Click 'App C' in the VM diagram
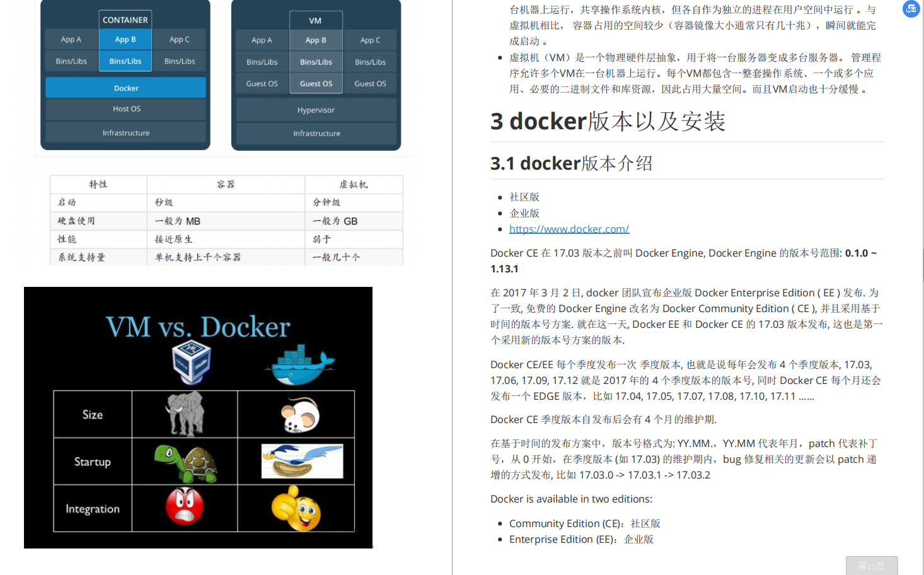924x575 pixels. tap(370, 40)
